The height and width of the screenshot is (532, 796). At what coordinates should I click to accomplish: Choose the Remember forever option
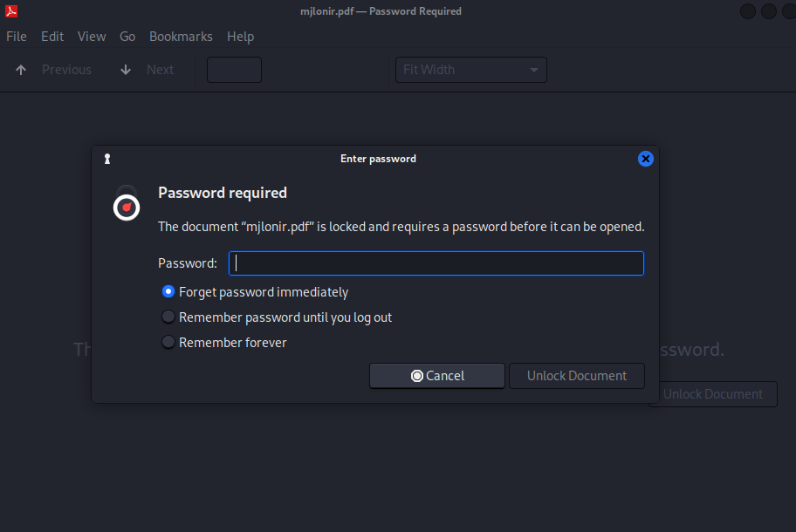168,343
